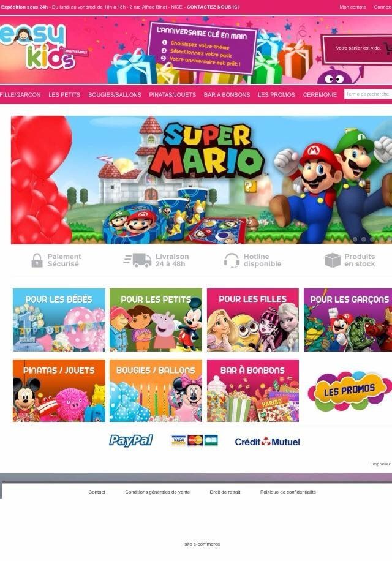Select the first carousel slide dot
Screen dimensions: 392x561
click(355, 239)
